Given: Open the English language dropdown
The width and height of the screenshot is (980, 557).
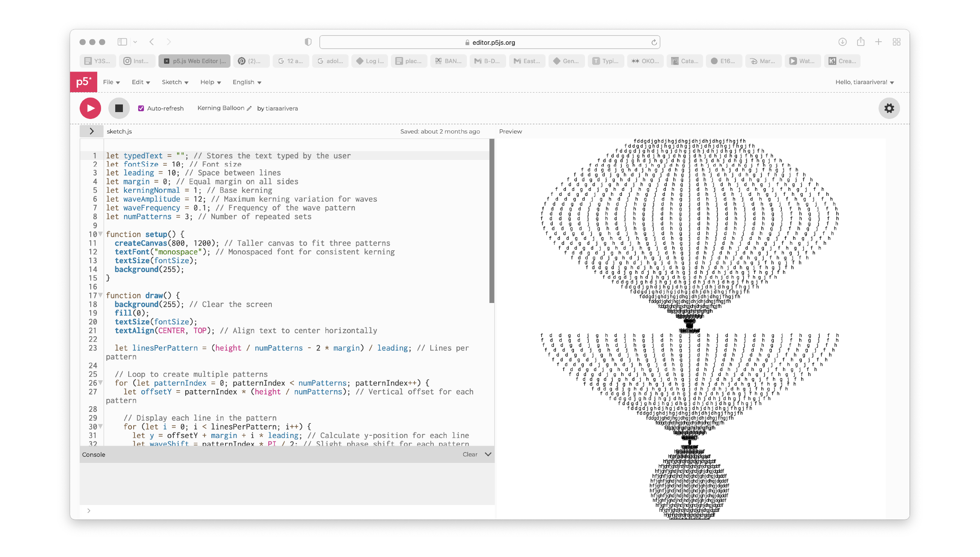Looking at the screenshot, I should click(x=247, y=82).
